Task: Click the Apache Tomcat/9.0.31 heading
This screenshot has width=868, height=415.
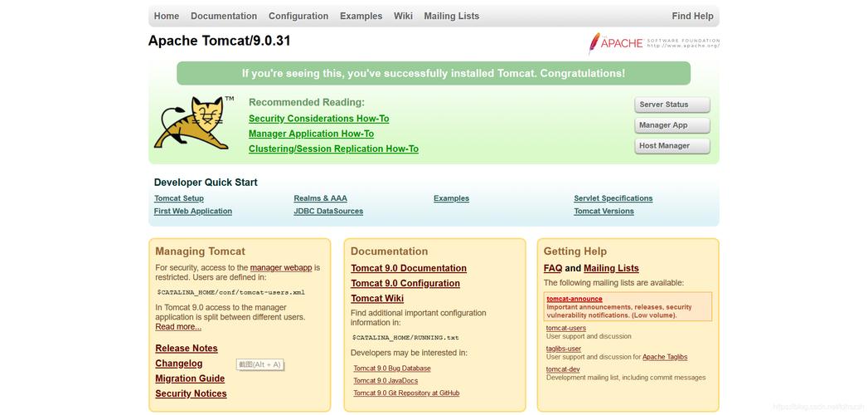Action: (219, 41)
